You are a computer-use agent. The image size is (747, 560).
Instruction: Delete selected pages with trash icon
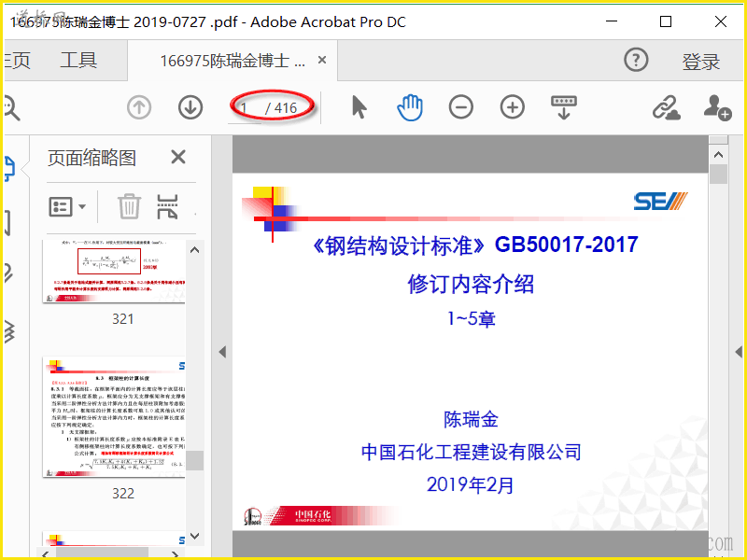(129, 206)
